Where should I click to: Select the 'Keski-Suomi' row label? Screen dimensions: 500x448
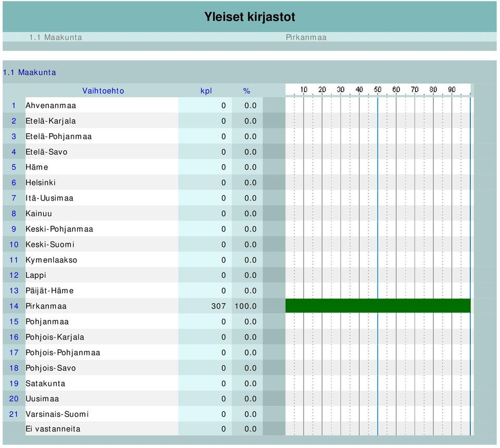[50, 244]
